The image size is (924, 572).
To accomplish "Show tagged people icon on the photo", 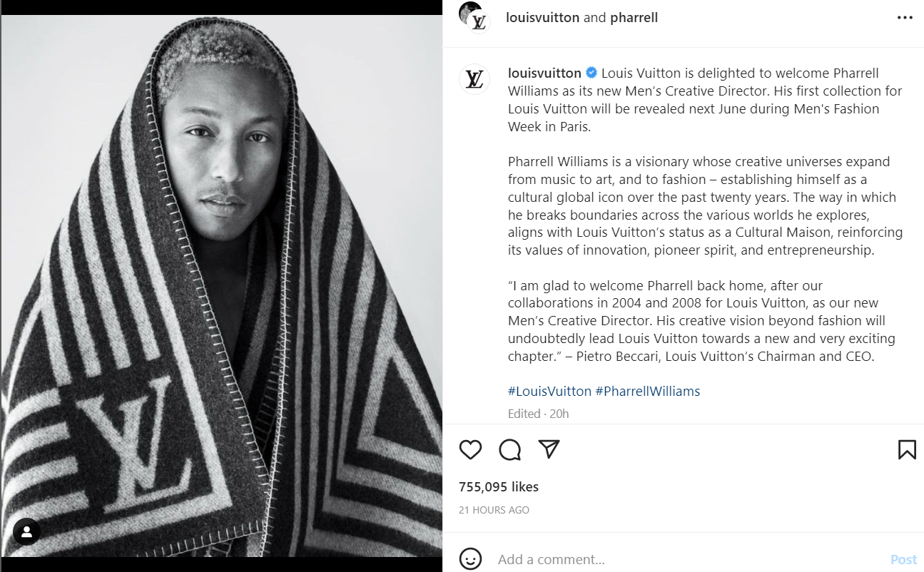I will tap(26, 531).
